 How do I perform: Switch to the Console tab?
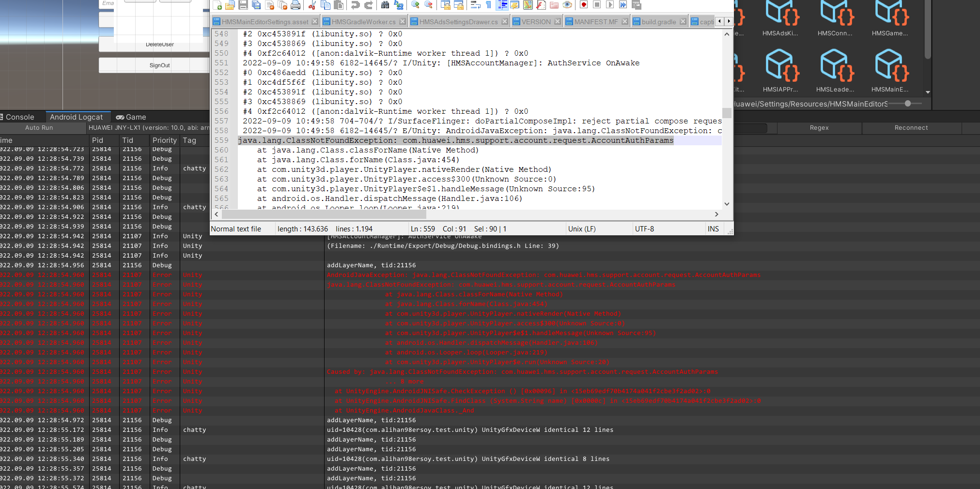[19, 117]
